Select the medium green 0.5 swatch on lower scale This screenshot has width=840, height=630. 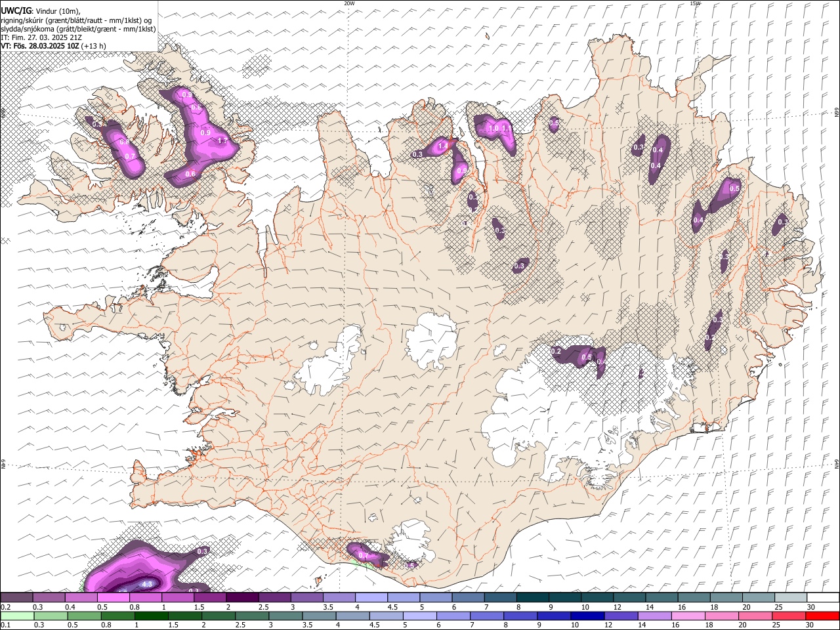[x=85, y=616]
